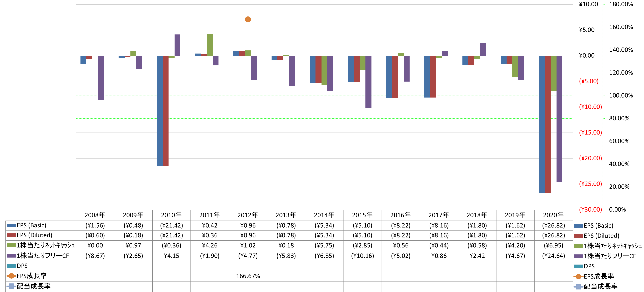Select the 2011年 green net cash bar
Image resolution: width=644 pixels, height=292 pixels.
tap(210, 45)
